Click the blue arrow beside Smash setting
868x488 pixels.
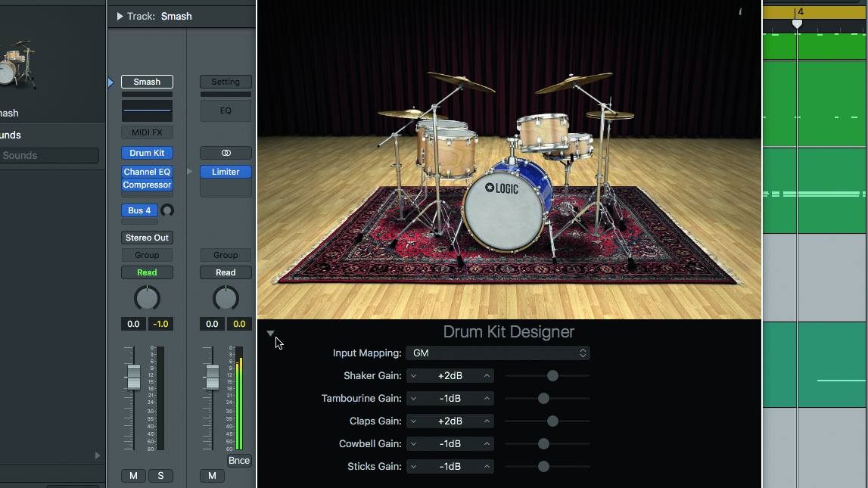pyautogui.click(x=110, y=82)
